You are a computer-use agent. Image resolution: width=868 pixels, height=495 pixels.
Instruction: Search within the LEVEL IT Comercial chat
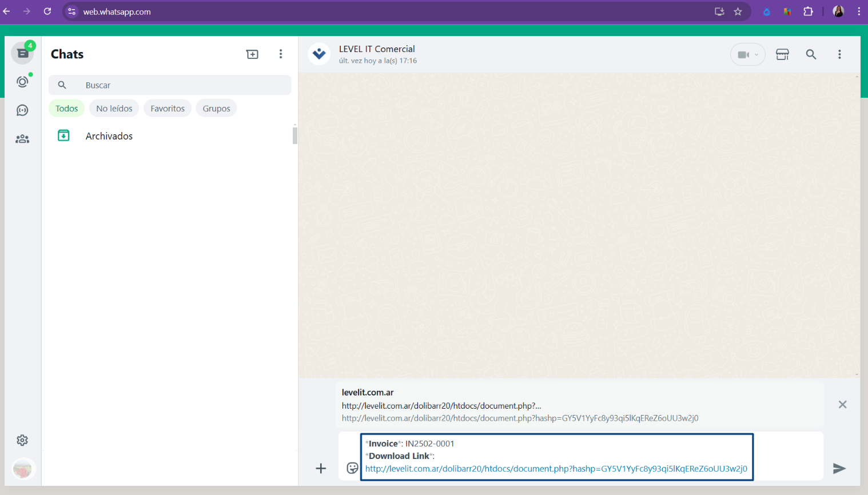[x=811, y=54]
